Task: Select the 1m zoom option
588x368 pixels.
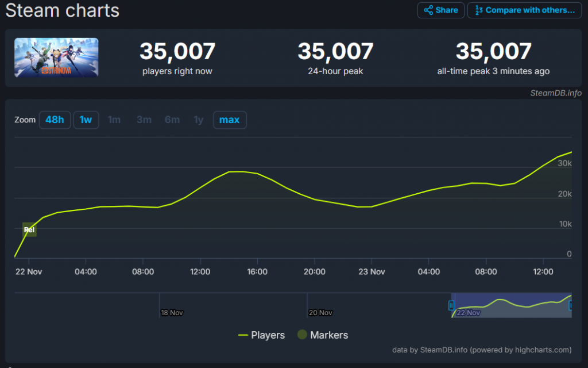Action: 114,120
